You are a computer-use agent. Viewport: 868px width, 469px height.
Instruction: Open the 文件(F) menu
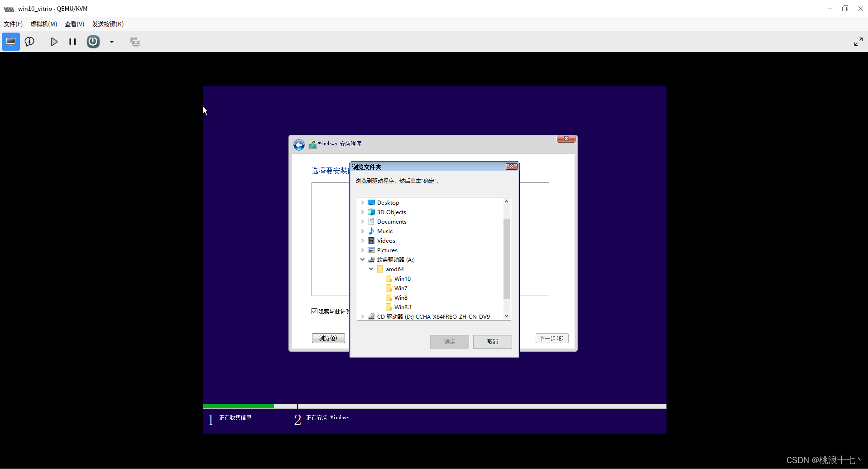point(13,24)
